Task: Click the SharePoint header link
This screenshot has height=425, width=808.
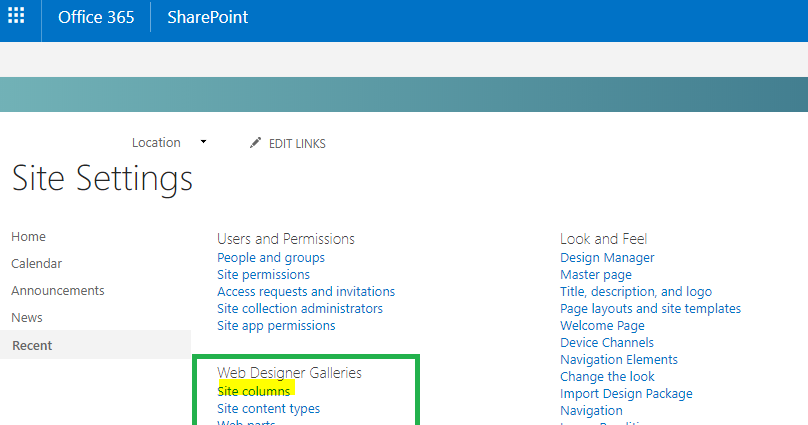Action: [x=207, y=17]
